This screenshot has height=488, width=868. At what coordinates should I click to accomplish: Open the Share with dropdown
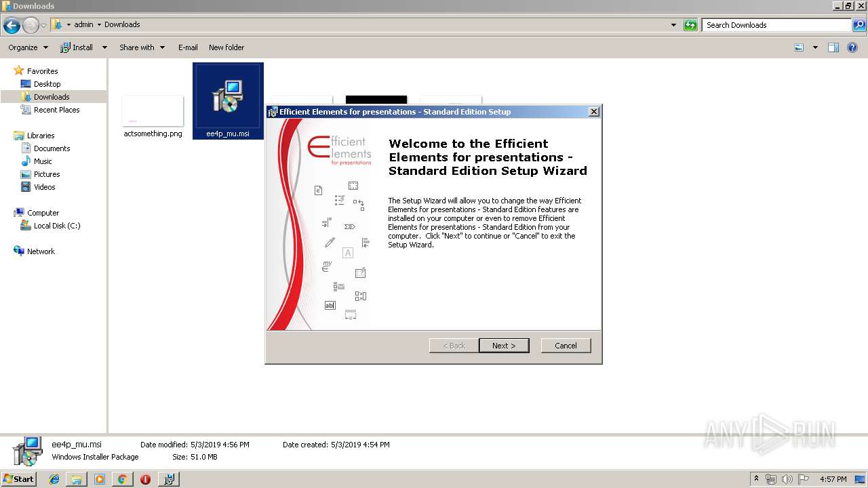coord(142,47)
